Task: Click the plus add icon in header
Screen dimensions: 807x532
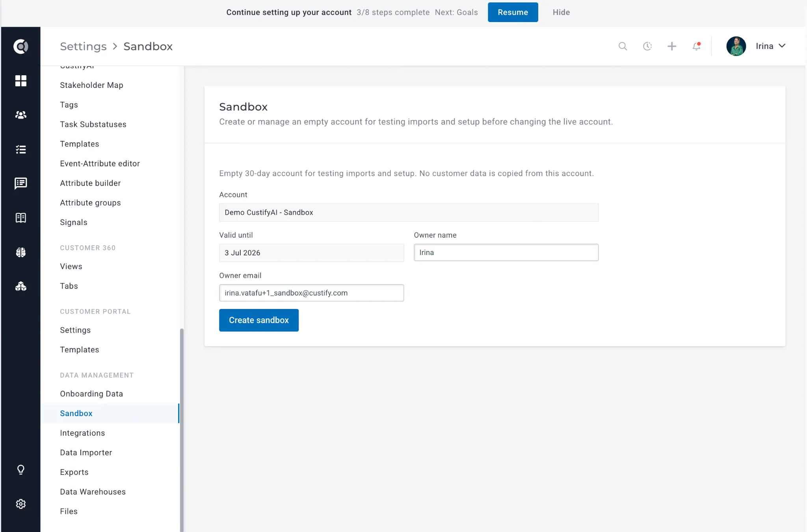Action: click(x=672, y=47)
